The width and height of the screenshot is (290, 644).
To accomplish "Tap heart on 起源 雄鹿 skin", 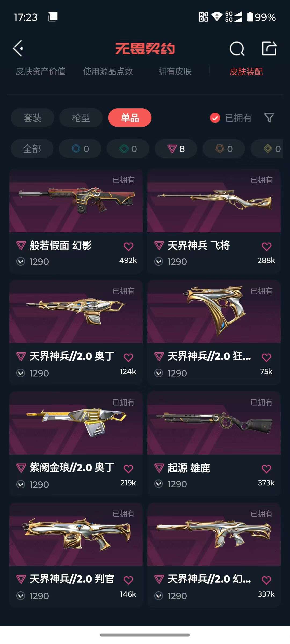I will click(x=266, y=469).
